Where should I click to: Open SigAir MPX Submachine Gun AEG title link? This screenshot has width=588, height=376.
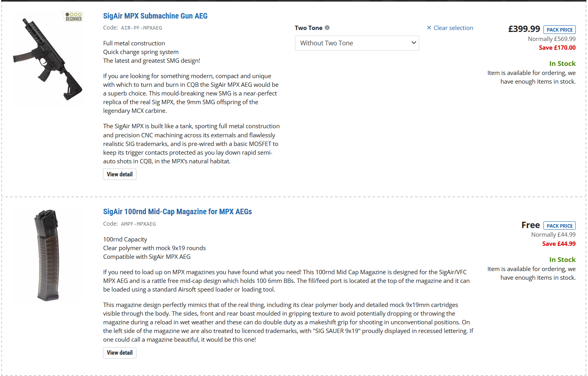coord(155,16)
